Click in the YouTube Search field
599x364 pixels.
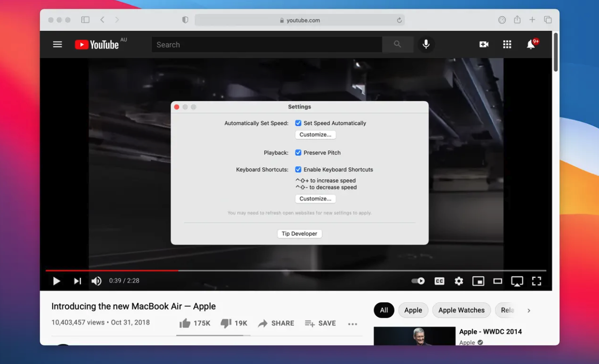point(267,45)
